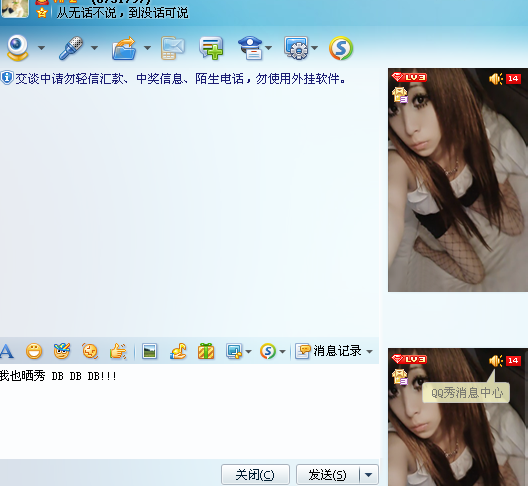This screenshot has height=486, width=528.
Task: Click the lower QQ show photo
Action: 458,417
